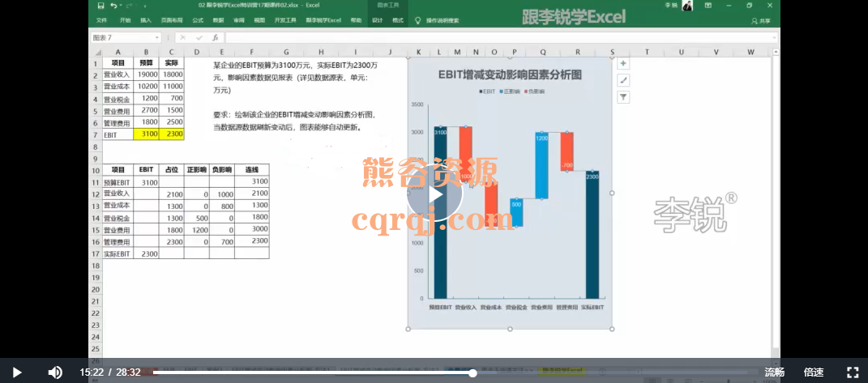Click the red -700 管理费用 bar
This screenshot has height=383, width=868.
567,151
